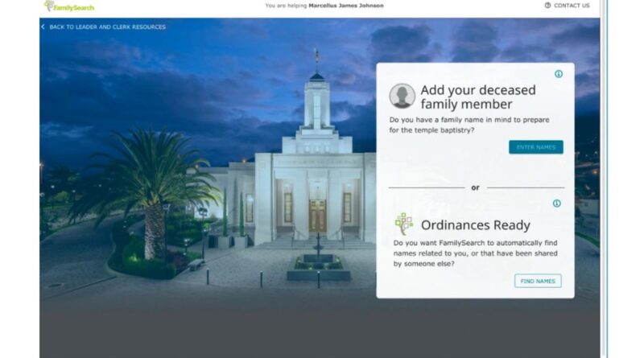The height and width of the screenshot is (358, 644).
Task: Go back to Leader and Clerk Resources
Action: click(107, 27)
